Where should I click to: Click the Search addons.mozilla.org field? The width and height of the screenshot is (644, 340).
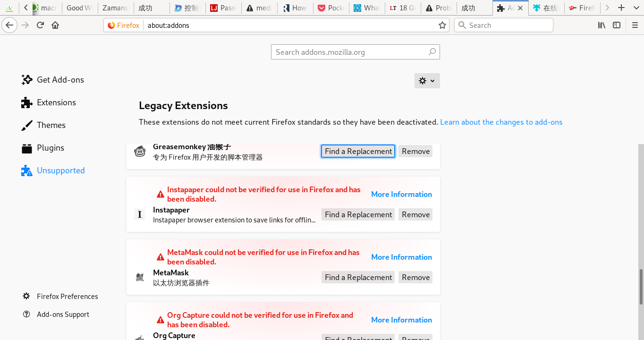coord(355,52)
